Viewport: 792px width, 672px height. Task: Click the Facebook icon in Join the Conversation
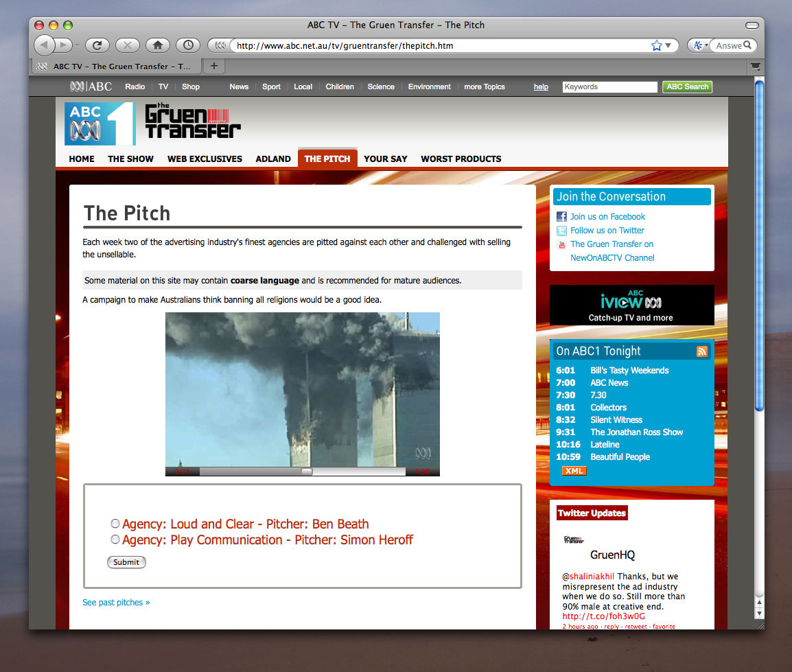click(x=561, y=217)
